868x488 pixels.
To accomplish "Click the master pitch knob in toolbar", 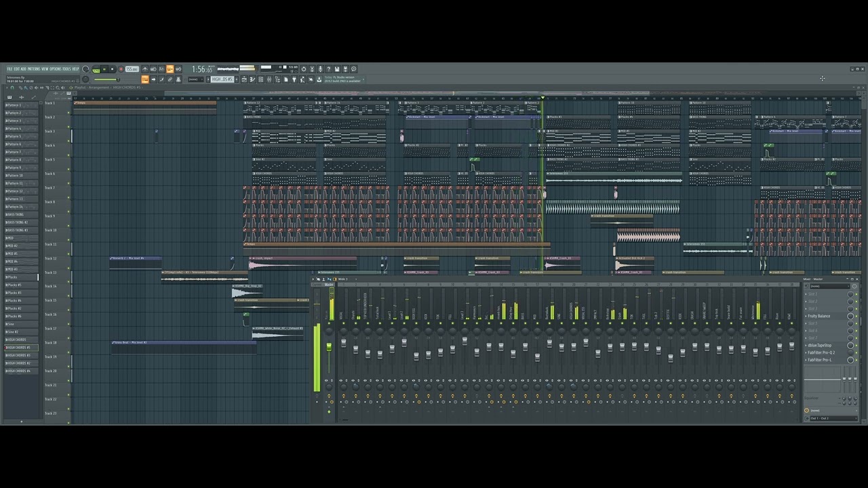I will pyautogui.click(x=85, y=79).
